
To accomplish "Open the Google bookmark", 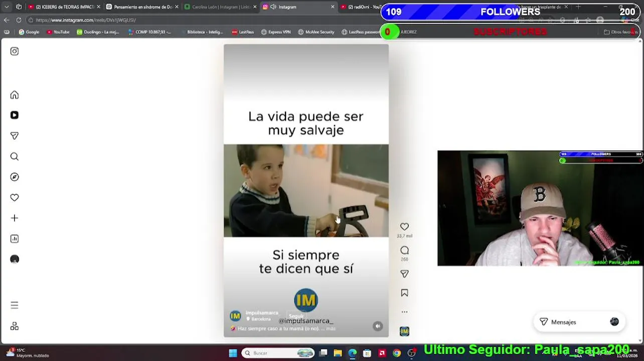I will click(x=29, y=32).
